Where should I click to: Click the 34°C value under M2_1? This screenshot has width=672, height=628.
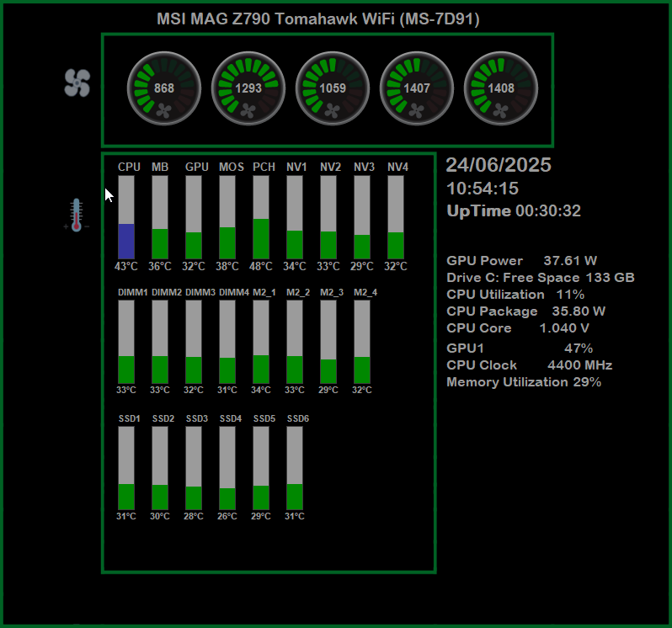[261, 390]
